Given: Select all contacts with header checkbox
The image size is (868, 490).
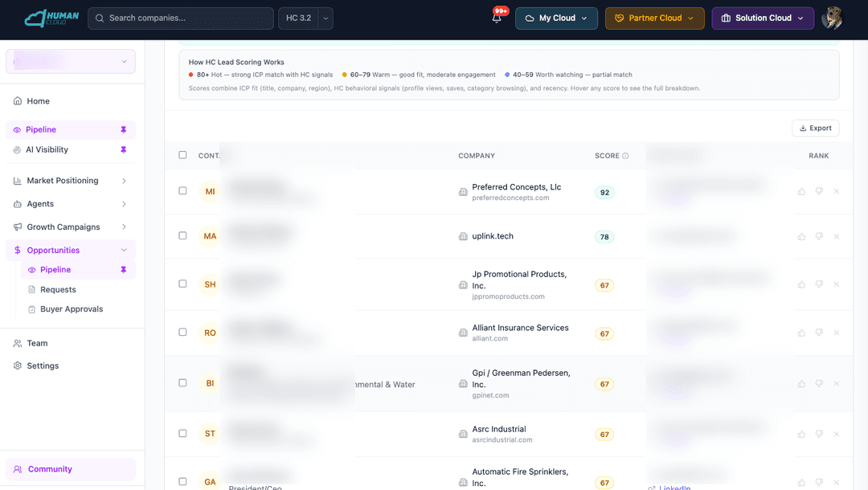Looking at the screenshot, I should pos(182,155).
